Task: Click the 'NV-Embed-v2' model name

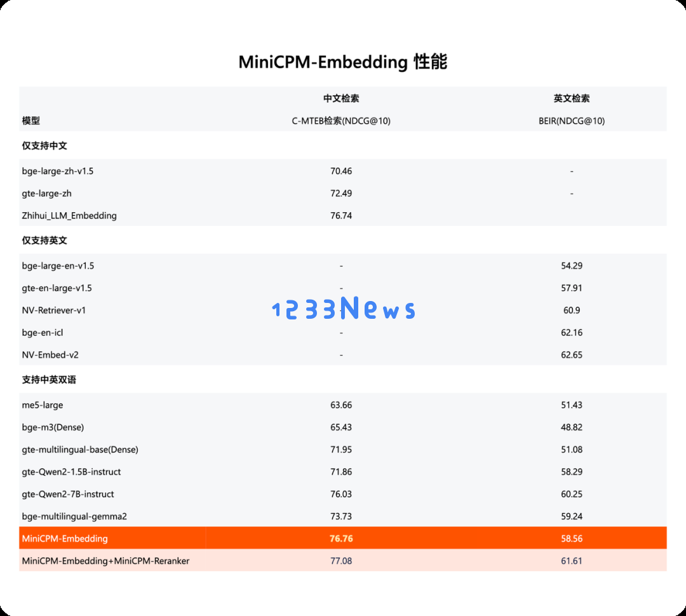Action: [x=50, y=355]
